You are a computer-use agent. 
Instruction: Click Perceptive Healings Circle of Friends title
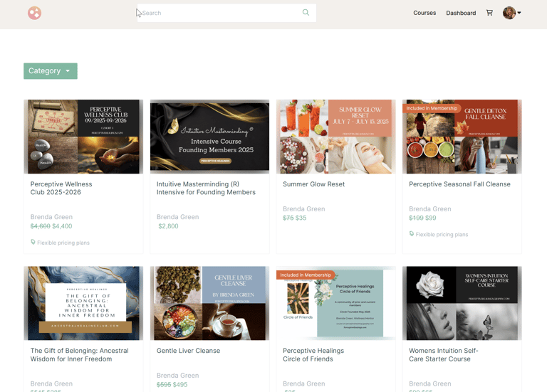tap(313, 355)
